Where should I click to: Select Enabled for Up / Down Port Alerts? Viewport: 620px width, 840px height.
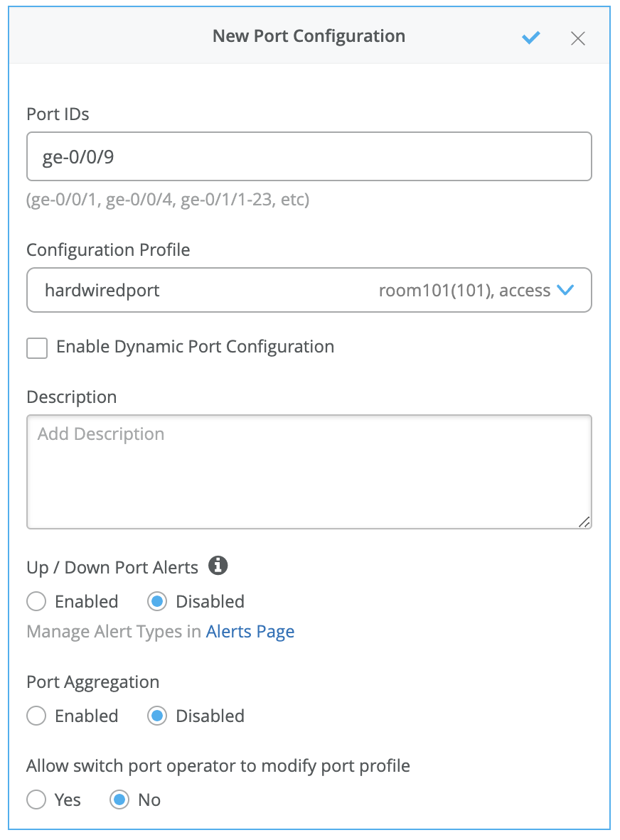pyautogui.click(x=37, y=602)
